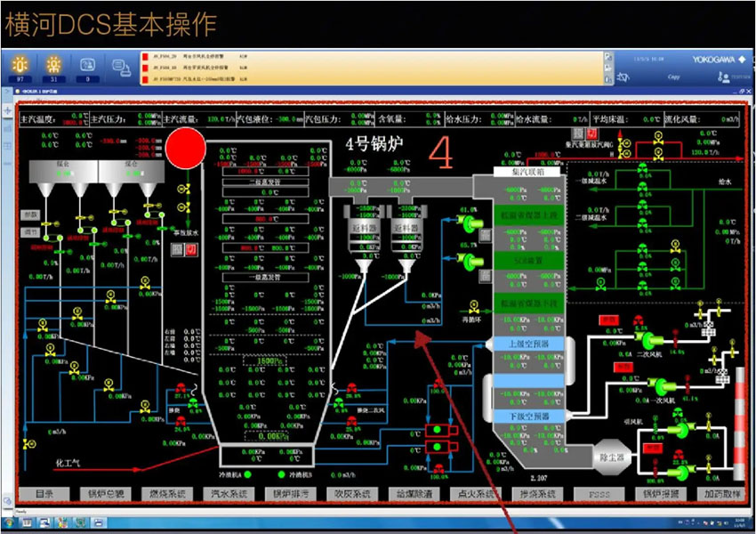Click the 给水流量 readout in header row

553,118
